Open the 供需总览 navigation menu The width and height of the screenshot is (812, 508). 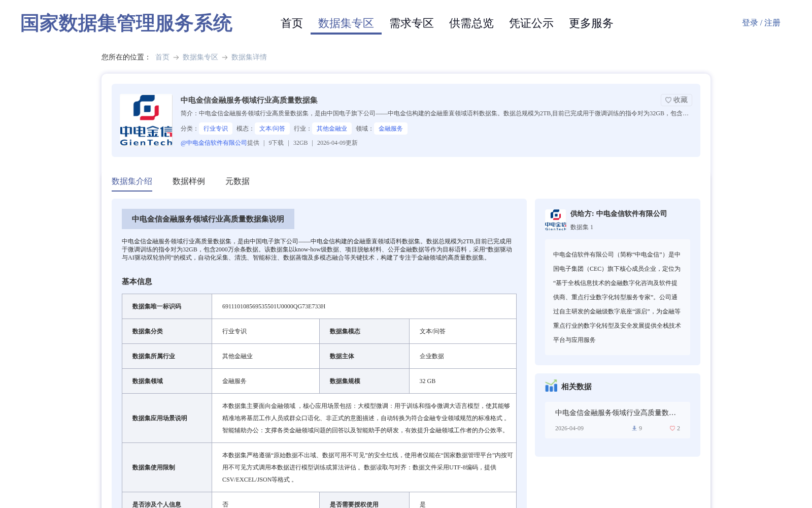point(471,23)
